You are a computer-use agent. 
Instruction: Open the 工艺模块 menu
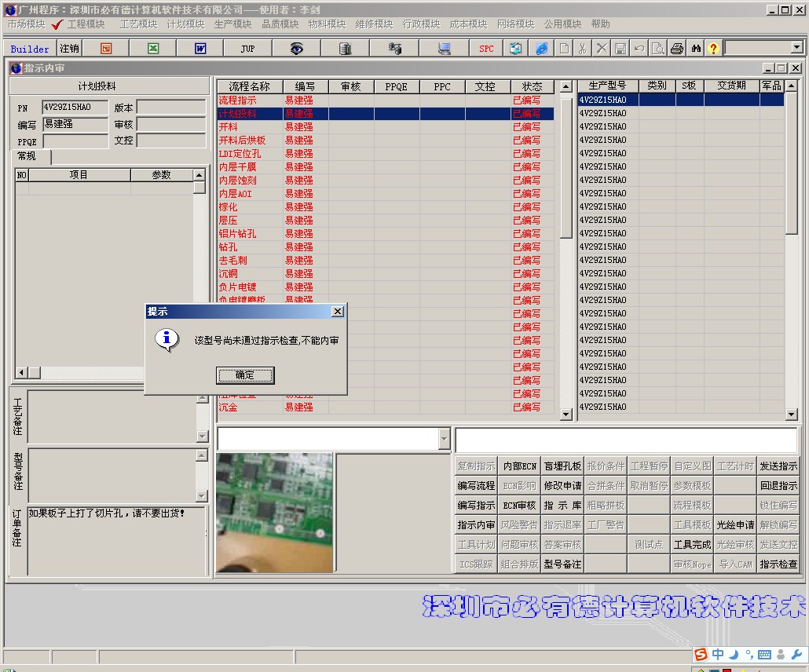(x=138, y=24)
